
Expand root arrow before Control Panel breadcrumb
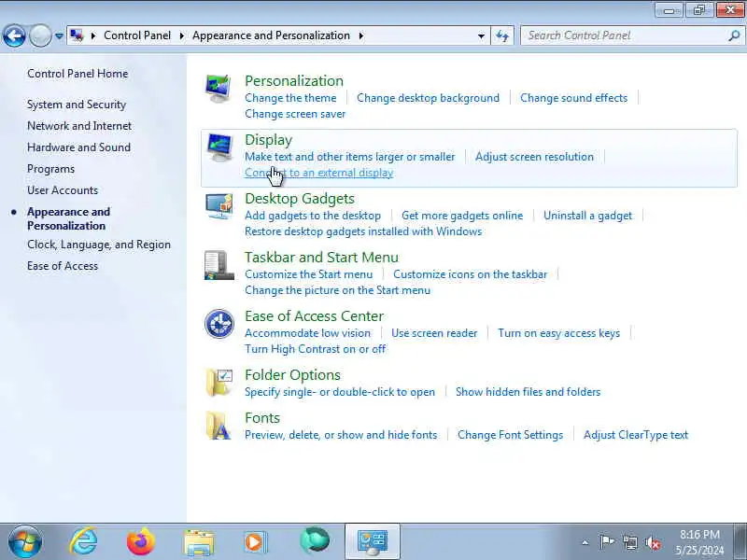click(x=93, y=35)
